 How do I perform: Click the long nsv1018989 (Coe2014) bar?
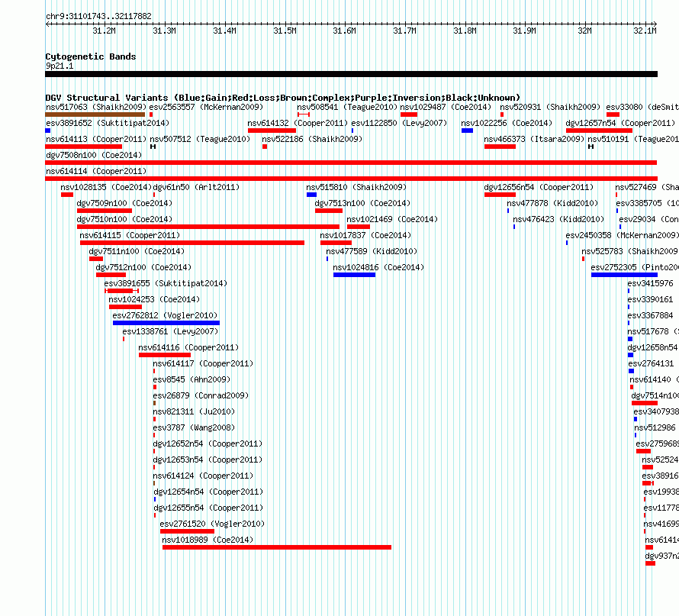point(277,547)
